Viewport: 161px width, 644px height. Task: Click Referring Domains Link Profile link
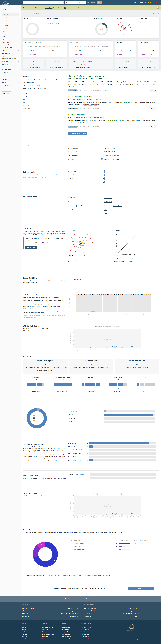coord(122,262)
